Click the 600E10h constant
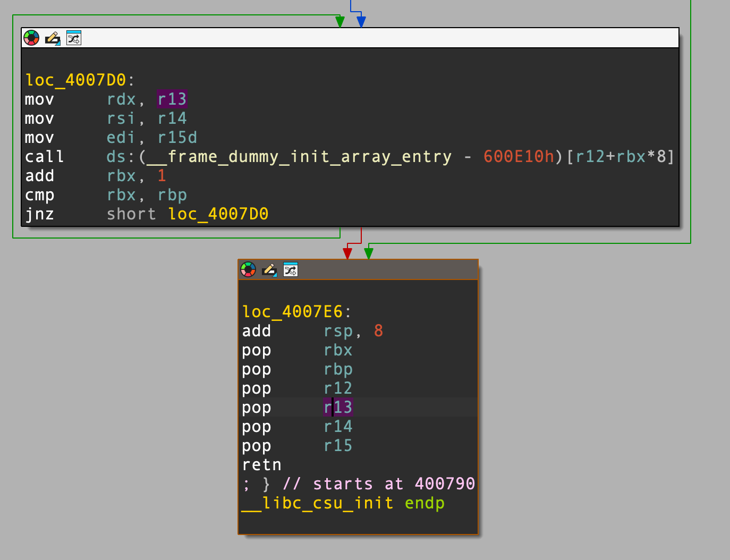 519,157
